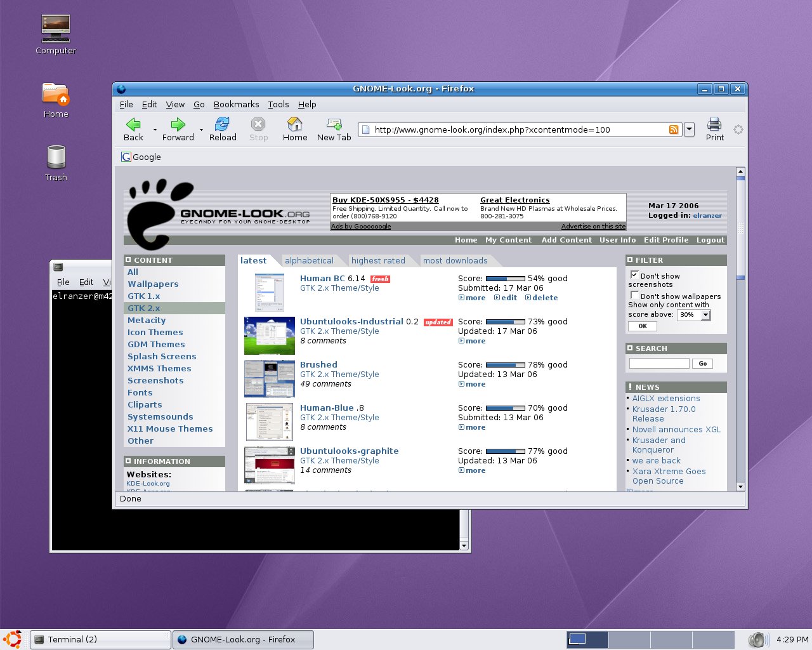Click the Go search button

(702, 364)
